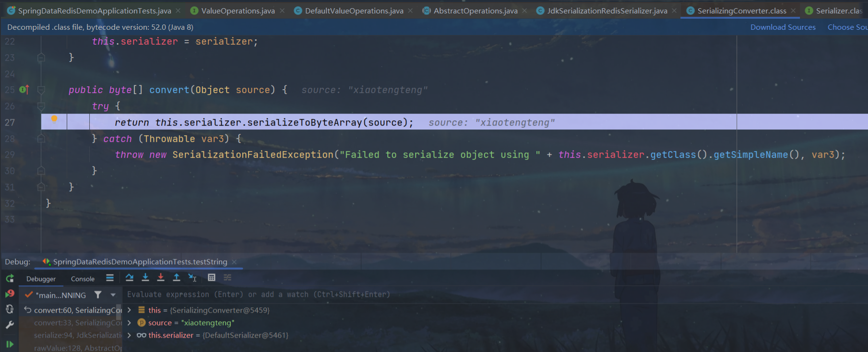
Task: Expand the 'this' variable node
Action: click(129, 310)
